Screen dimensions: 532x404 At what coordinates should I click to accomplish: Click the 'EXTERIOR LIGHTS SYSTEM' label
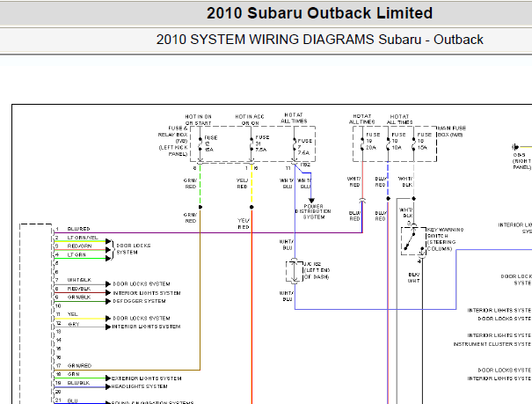pyautogui.click(x=147, y=378)
